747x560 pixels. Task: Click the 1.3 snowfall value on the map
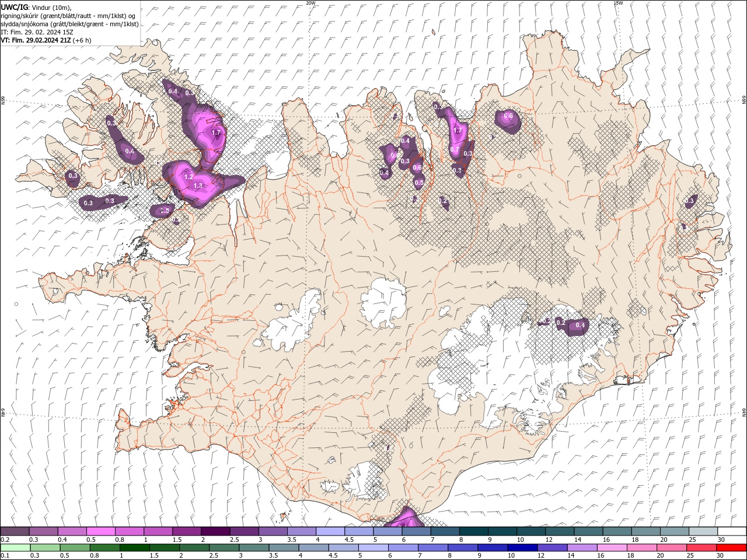click(198, 186)
